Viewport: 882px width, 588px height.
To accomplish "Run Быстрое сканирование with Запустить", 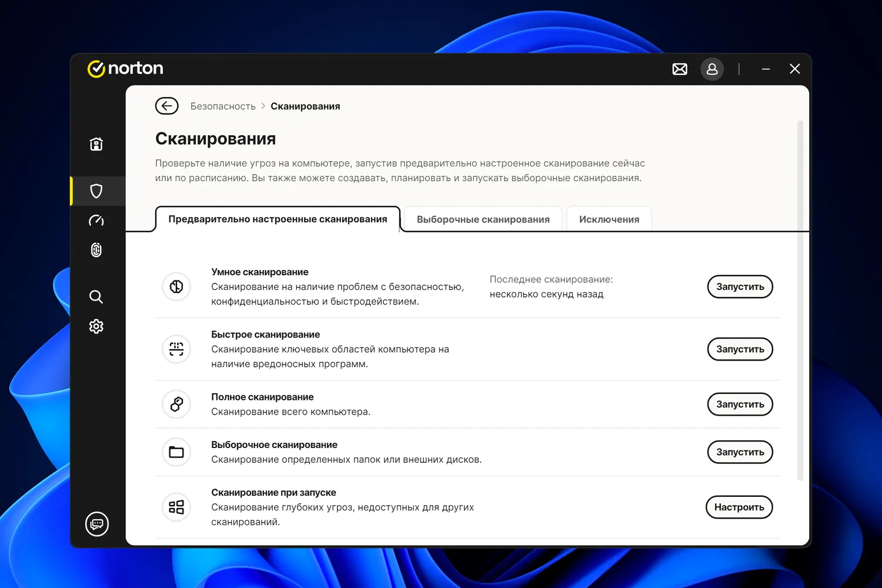I will [x=740, y=349].
